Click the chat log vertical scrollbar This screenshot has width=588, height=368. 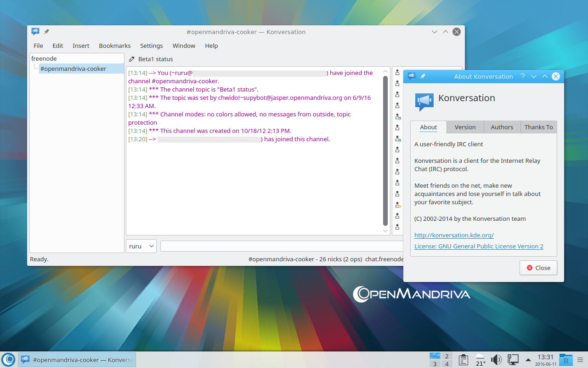(x=385, y=152)
